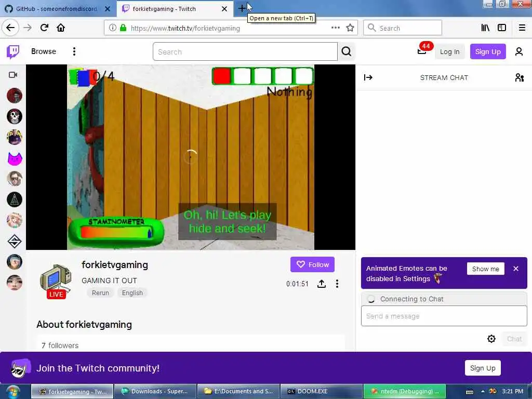Open E:\Documents and S... folder from taskbar
The image size is (532, 399).
click(238, 392)
